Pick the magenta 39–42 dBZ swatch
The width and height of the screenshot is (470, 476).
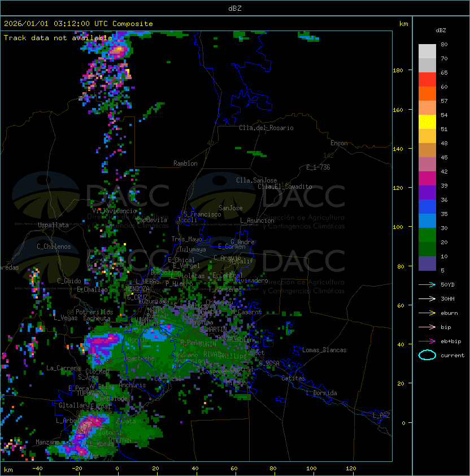(427, 179)
